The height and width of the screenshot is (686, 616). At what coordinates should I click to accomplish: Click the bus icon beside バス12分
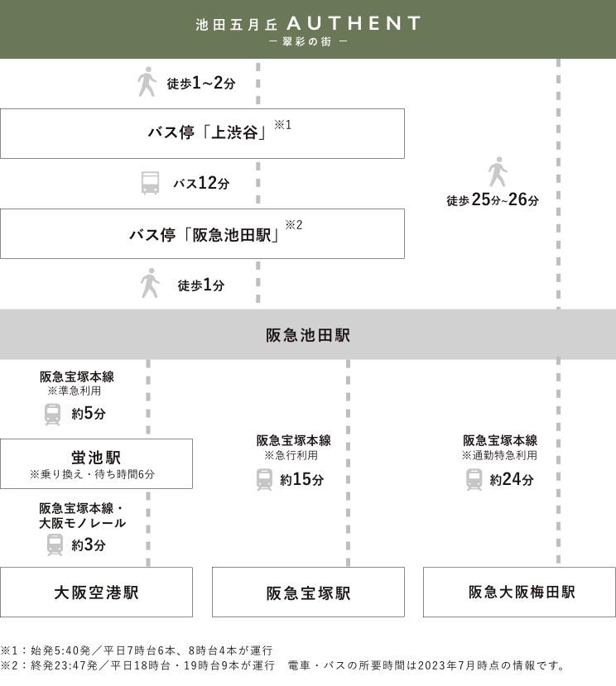150,183
